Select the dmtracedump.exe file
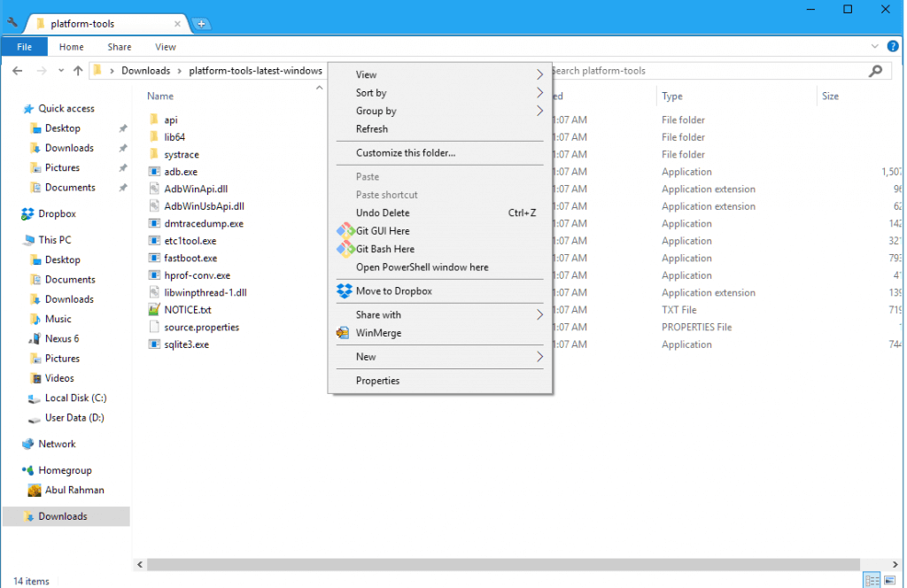Image resolution: width=907 pixels, height=588 pixels. pos(204,224)
